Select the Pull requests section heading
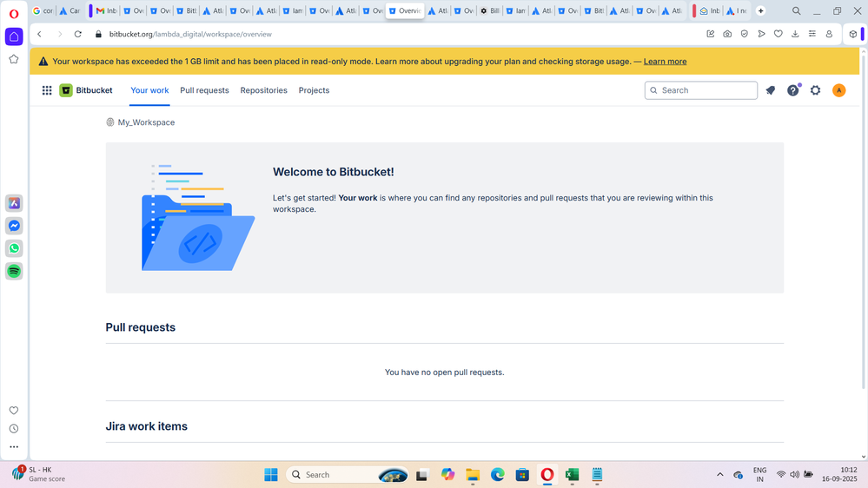Image resolution: width=868 pixels, height=488 pixels. [141, 327]
